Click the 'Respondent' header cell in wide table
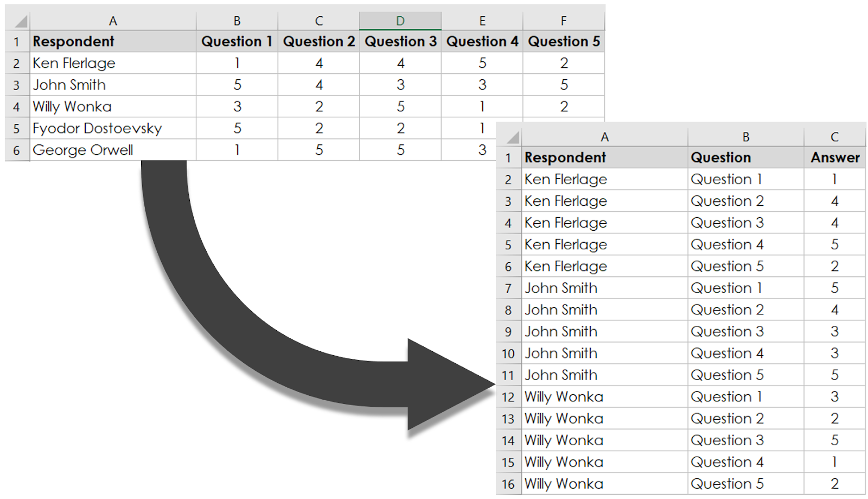The image size is (868, 499). 113,41
